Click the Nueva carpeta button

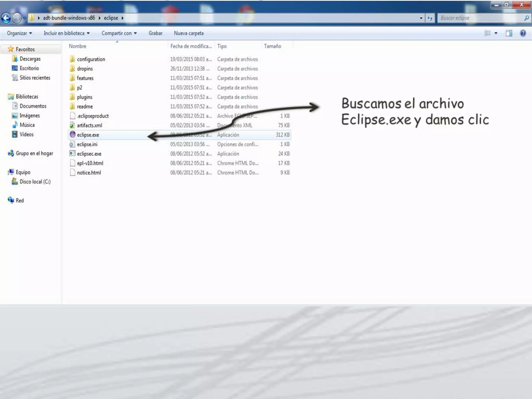(189, 33)
